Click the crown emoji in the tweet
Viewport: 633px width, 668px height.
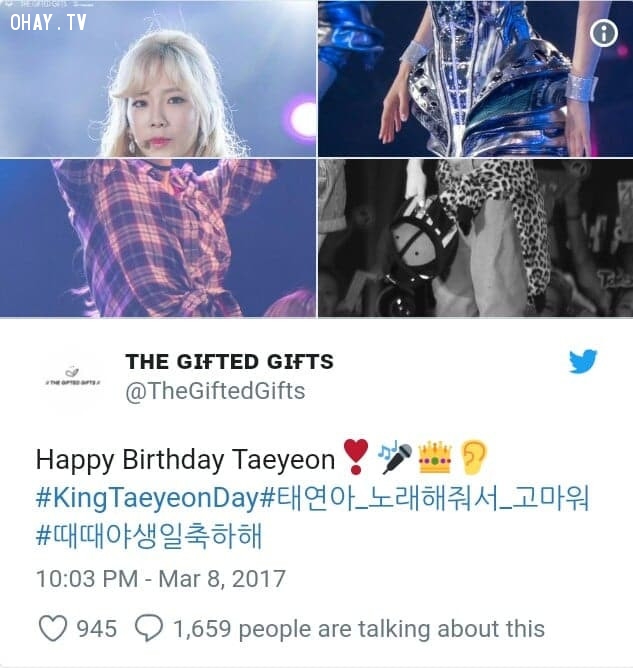434,458
